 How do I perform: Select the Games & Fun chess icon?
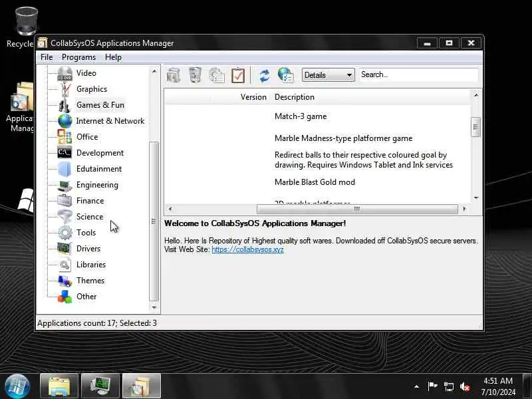pos(64,106)
